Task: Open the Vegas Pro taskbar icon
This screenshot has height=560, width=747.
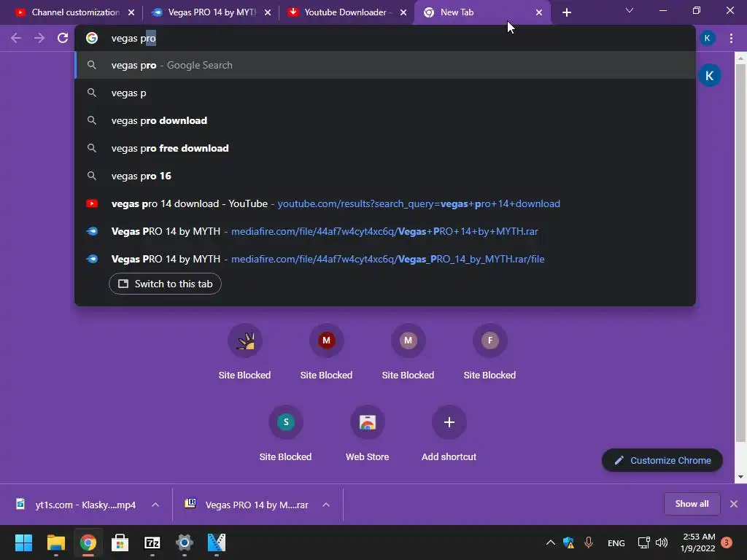Action: tap(216, 542)
